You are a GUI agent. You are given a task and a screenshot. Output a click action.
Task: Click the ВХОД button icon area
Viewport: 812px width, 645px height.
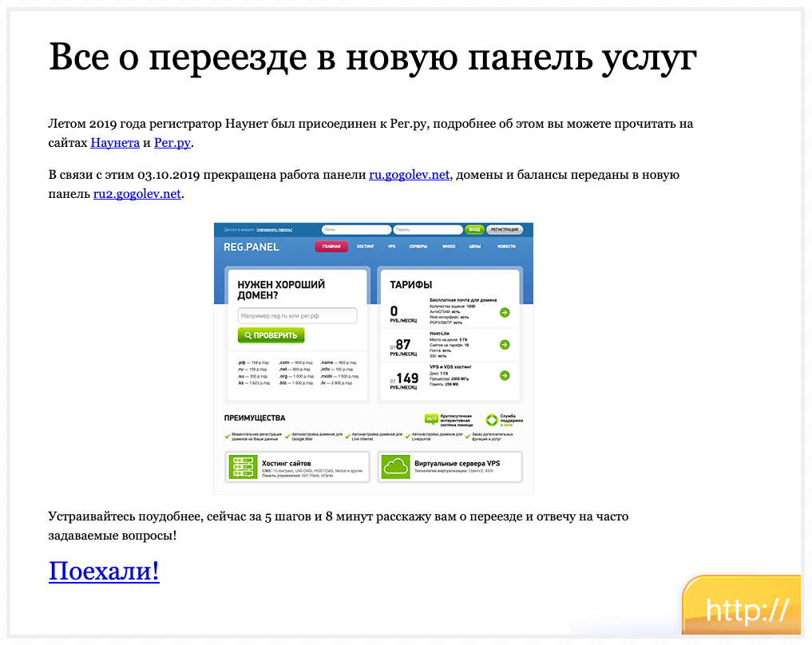(475, 228)
